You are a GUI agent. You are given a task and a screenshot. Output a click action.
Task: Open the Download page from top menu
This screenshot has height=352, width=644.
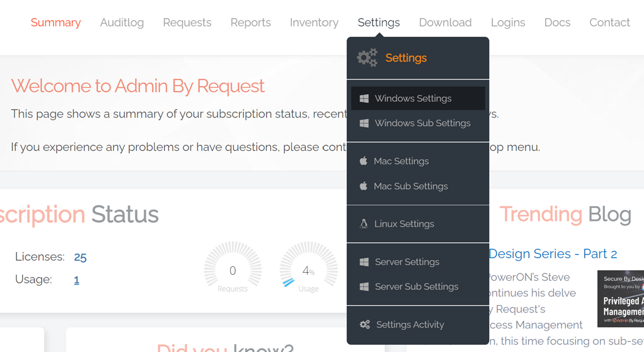[445, 23]
